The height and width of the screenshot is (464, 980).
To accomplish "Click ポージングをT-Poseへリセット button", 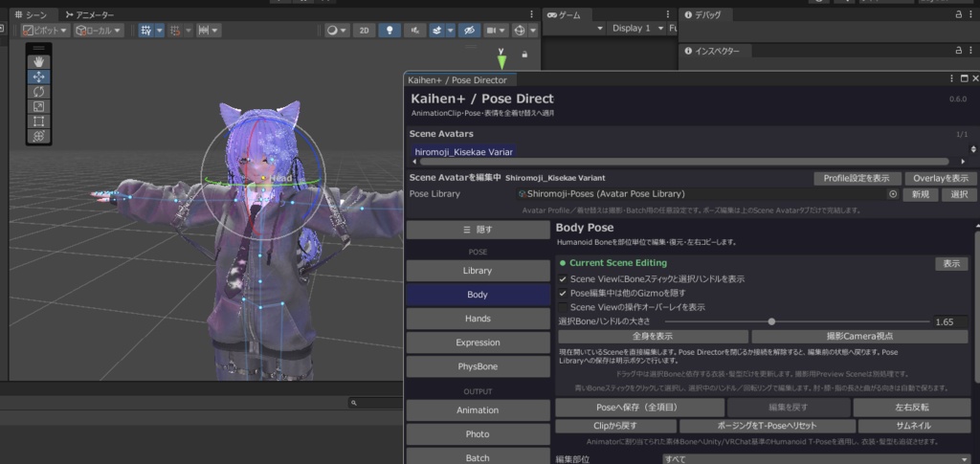I will point(767,426).
